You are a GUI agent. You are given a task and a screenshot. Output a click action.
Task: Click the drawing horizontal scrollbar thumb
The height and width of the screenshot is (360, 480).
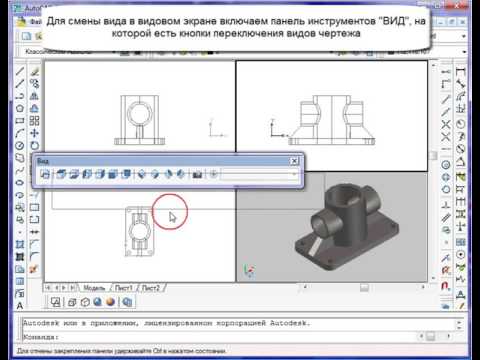tap(364, 287)
